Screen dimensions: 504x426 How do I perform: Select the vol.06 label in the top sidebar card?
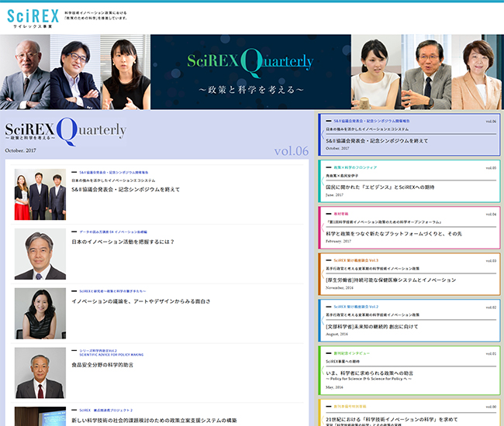[x=491, y=122]
